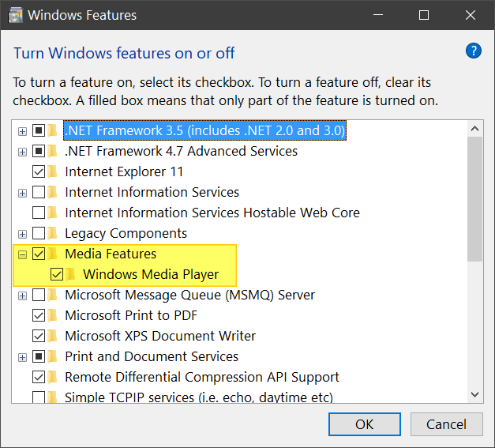495x448 pixels.
Task: Tick the Simple TCPIP services checkbox
Action: coord(39,397)
